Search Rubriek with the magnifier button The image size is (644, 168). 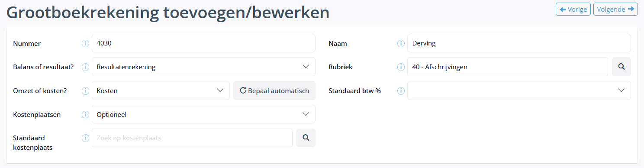(621, 67)
